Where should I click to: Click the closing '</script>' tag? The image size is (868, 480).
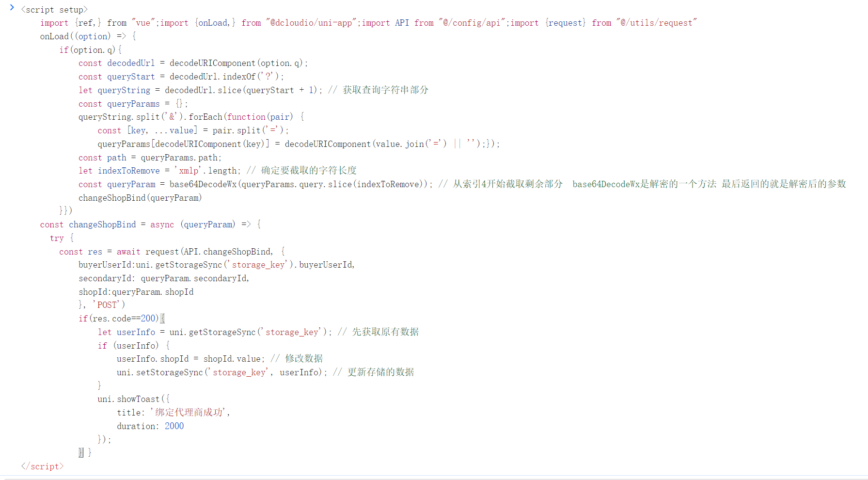pos(42,466)
